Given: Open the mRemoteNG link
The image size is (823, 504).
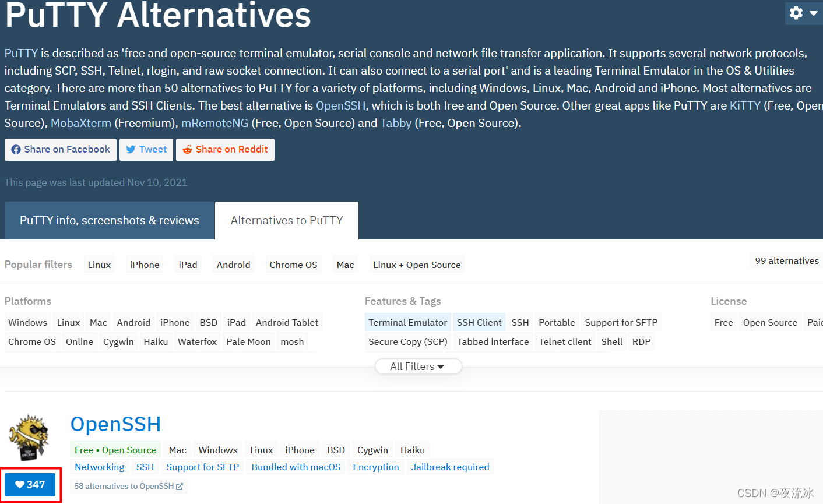Looking at the screenshot, I should pos(214,123).
